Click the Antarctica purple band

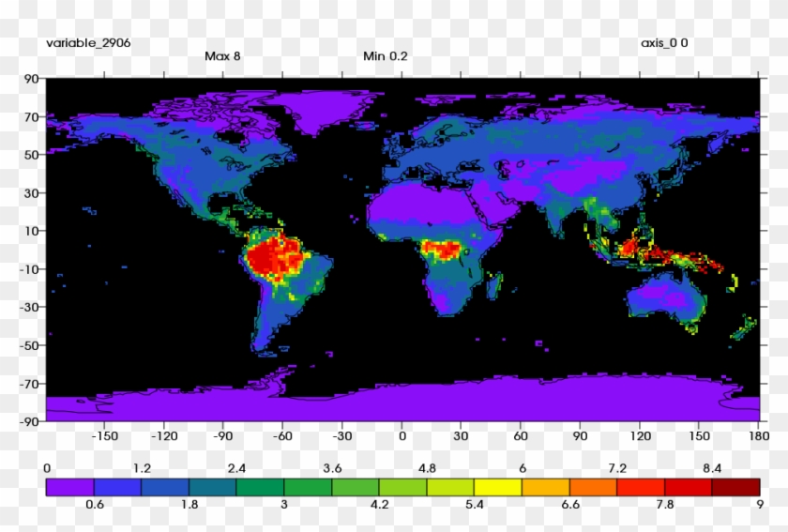click(x=403, y=402)
